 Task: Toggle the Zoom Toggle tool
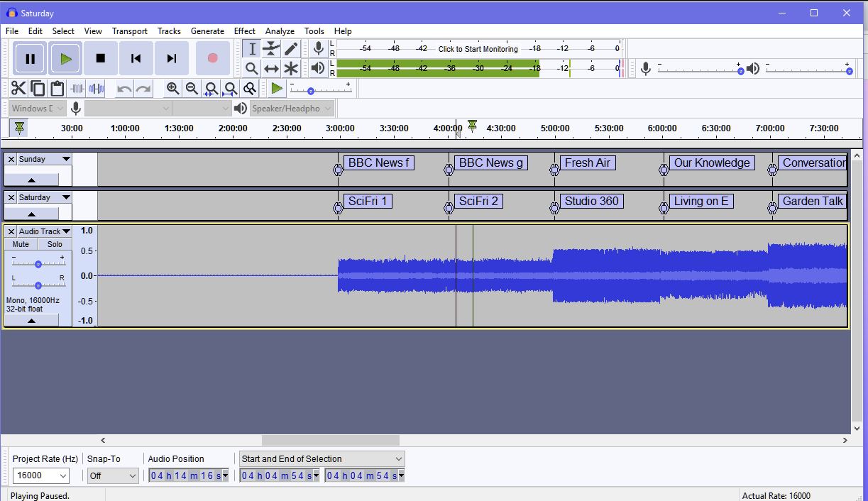point(250,88)
